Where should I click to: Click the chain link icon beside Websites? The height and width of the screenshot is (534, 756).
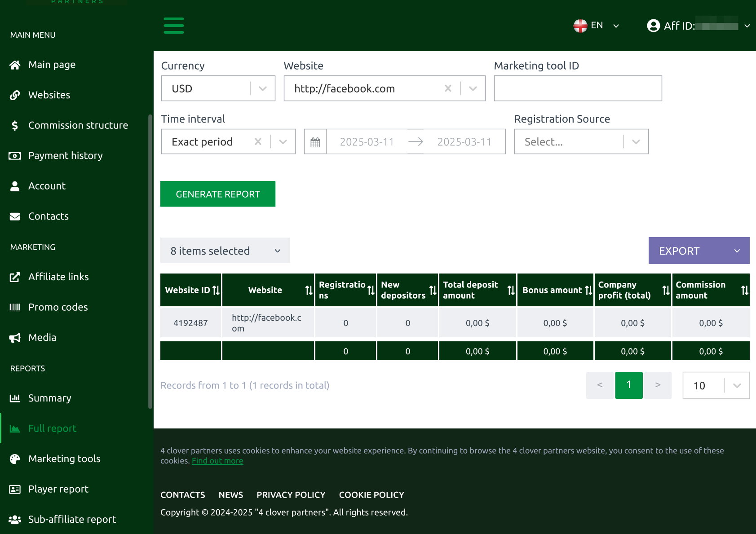(15, 95)
